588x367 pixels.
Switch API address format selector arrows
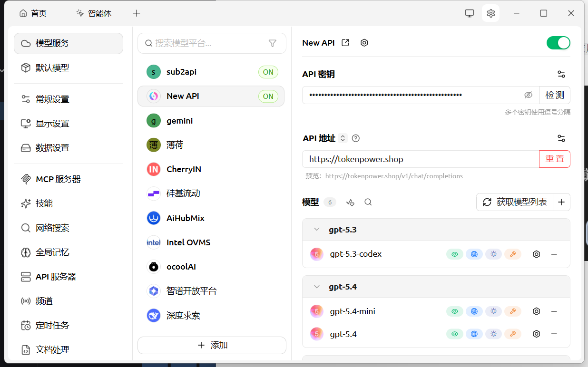tap(343, 138)
